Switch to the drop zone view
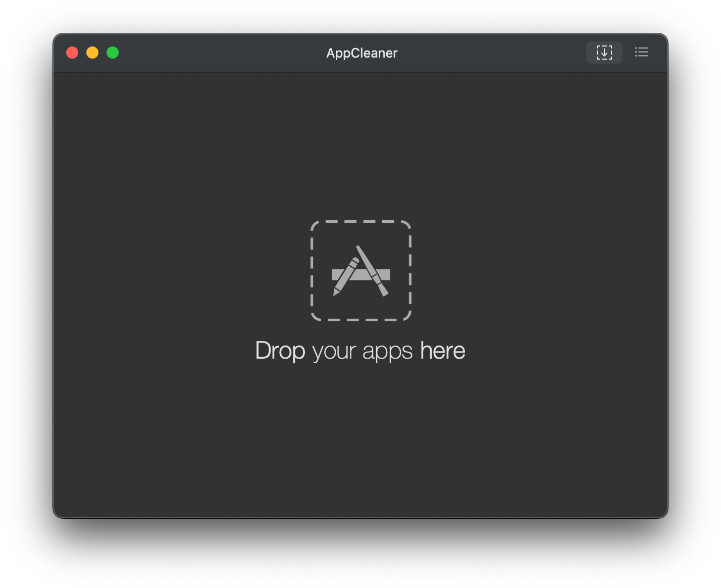 click(x=604, y=53)
